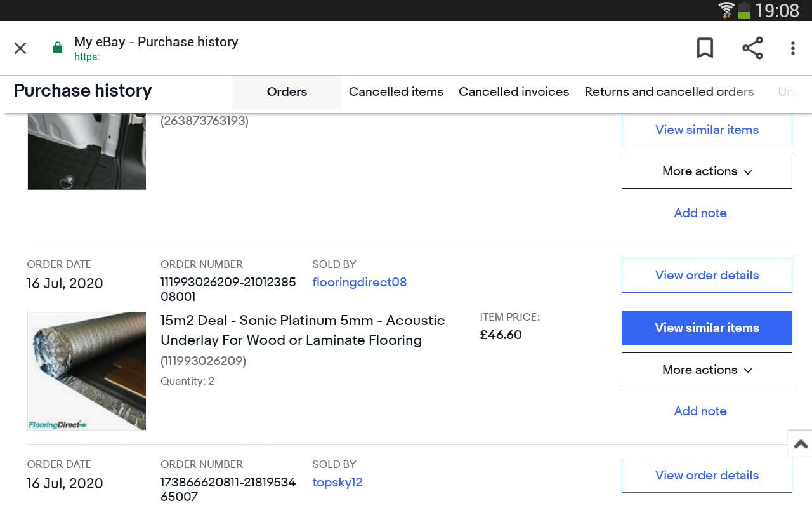Add note to Sonic Platinum underlay order

coord(700,411)
